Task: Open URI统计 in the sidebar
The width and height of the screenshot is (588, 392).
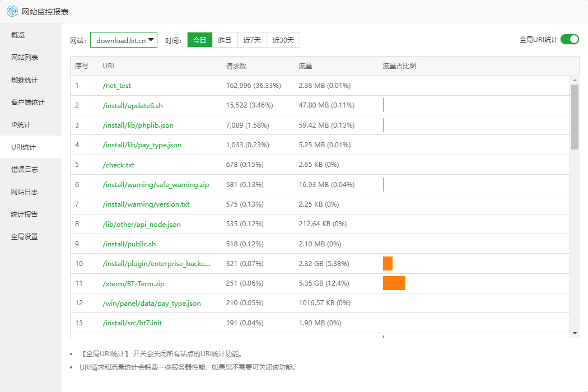Action: (31, 147)
